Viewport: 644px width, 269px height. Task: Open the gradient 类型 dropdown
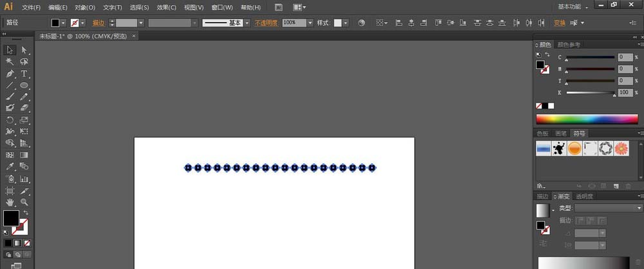tap(608, 208)
